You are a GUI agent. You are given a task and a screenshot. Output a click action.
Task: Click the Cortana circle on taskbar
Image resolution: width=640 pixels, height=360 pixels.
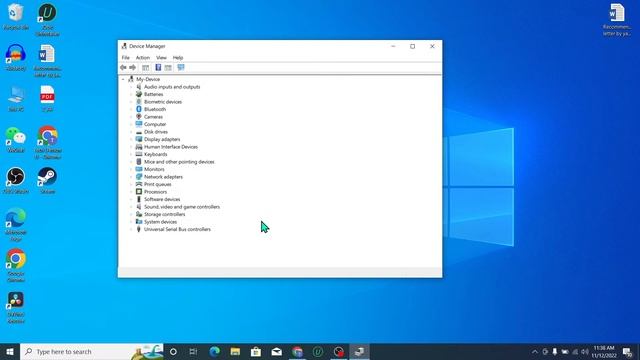point(173,351)
